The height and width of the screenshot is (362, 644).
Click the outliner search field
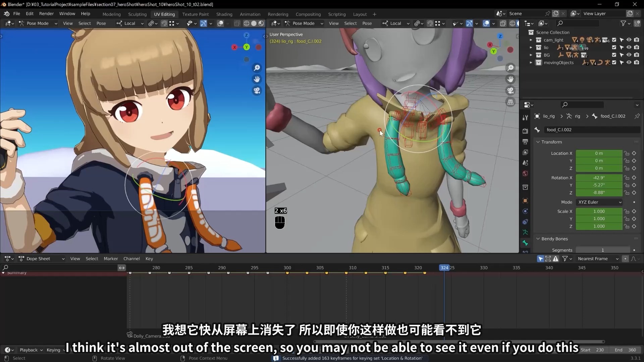pos(578,23)
